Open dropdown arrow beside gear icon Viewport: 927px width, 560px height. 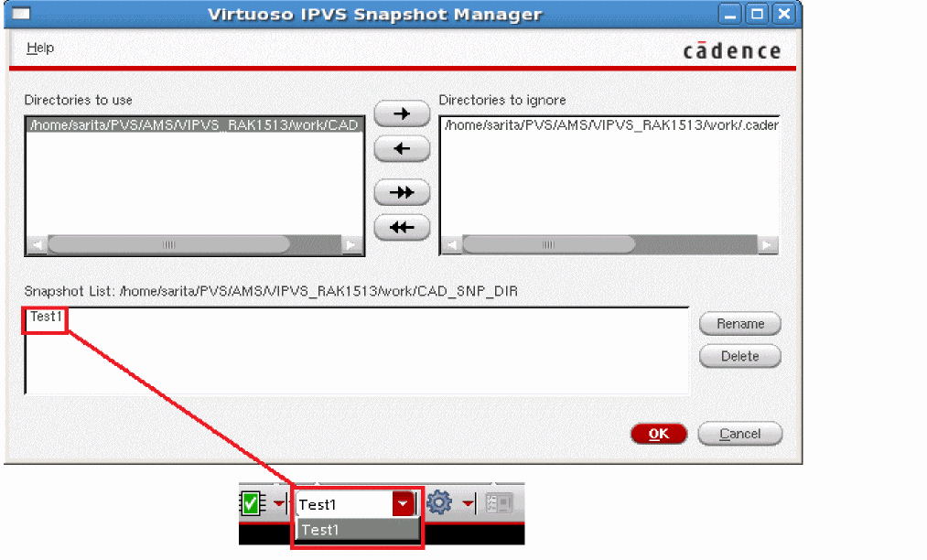click(468, 504)
